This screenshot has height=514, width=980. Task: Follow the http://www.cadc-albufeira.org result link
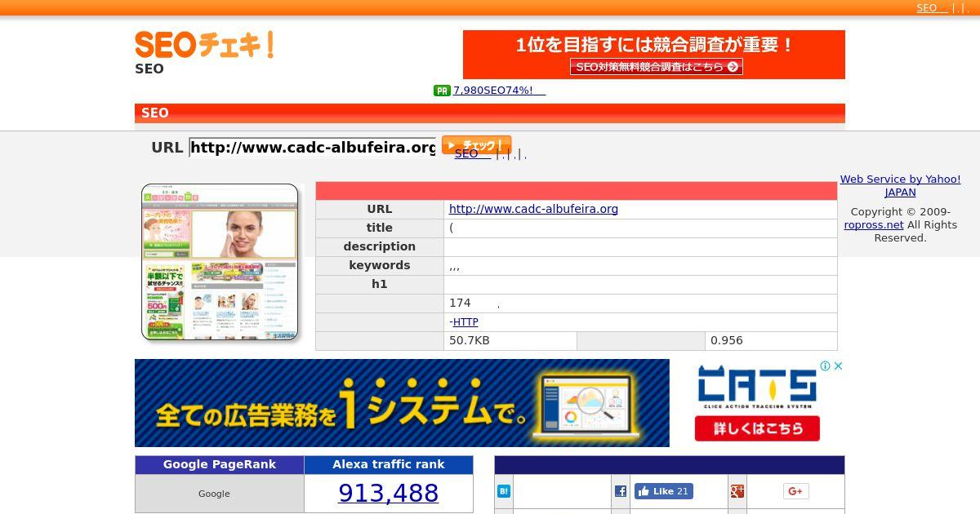[533, 209]
